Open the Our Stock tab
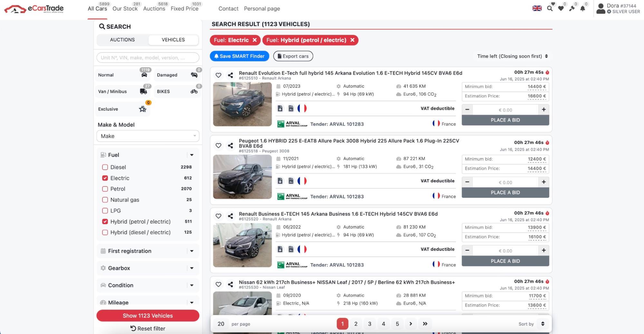The width and height of the screenshot is (644, 334). pyautogui.click(x=125, y=9)
